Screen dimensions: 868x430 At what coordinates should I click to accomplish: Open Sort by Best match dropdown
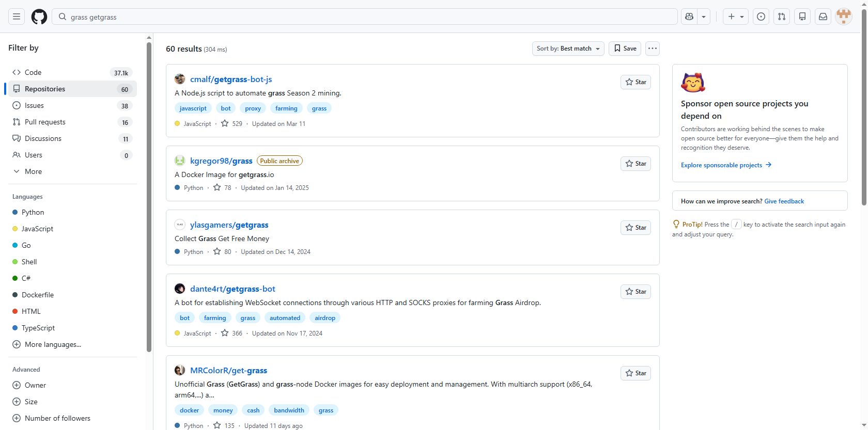(568, 49)
